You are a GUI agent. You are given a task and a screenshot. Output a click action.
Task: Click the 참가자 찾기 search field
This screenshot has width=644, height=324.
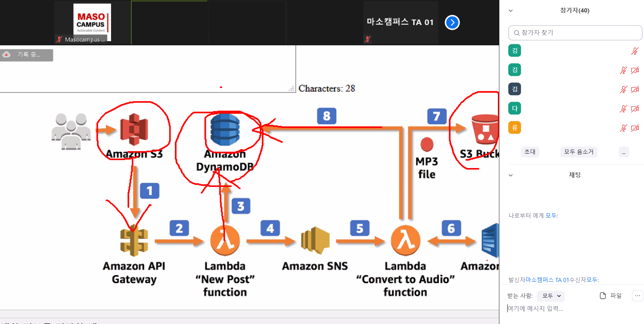pyautogui.click(x=575, y=33)
